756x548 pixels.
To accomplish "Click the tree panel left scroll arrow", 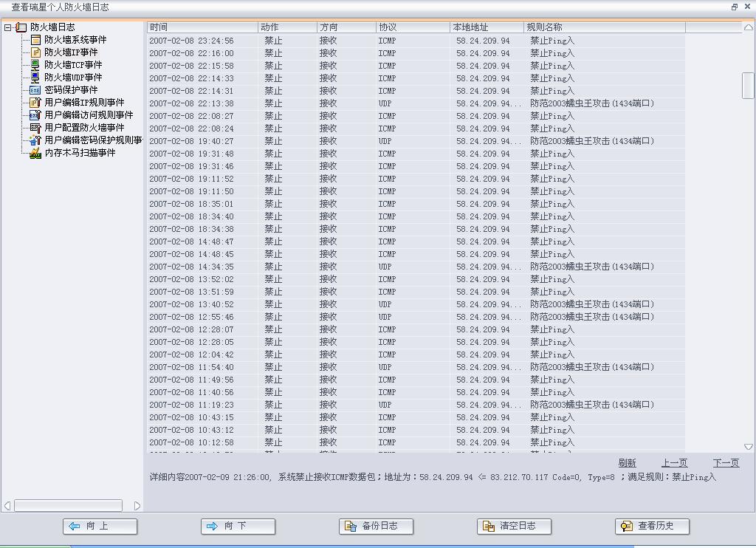I will pos(7,506).
